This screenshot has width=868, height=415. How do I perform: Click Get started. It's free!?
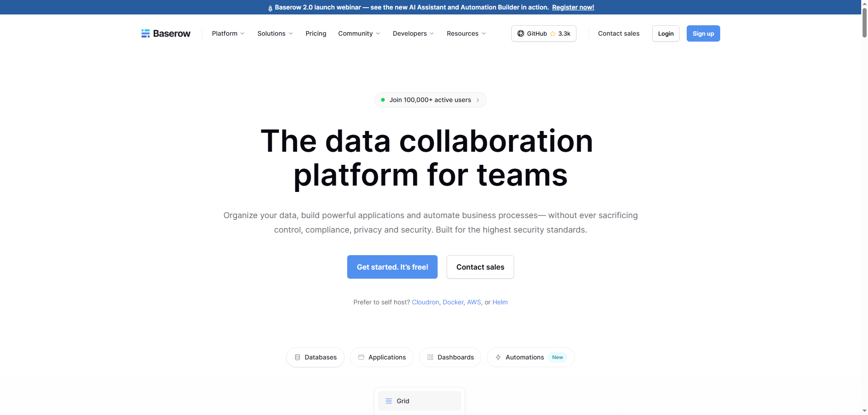pyautogui.click(x=392, y=267)
